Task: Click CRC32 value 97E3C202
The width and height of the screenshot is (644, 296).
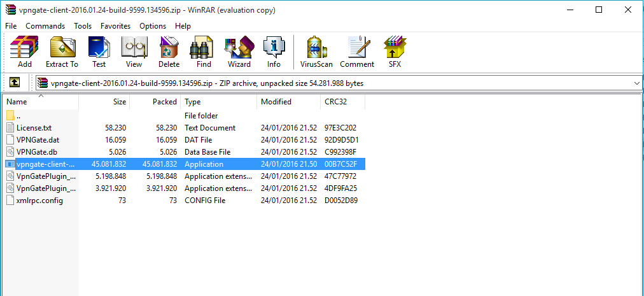Action: pos(340,128)
